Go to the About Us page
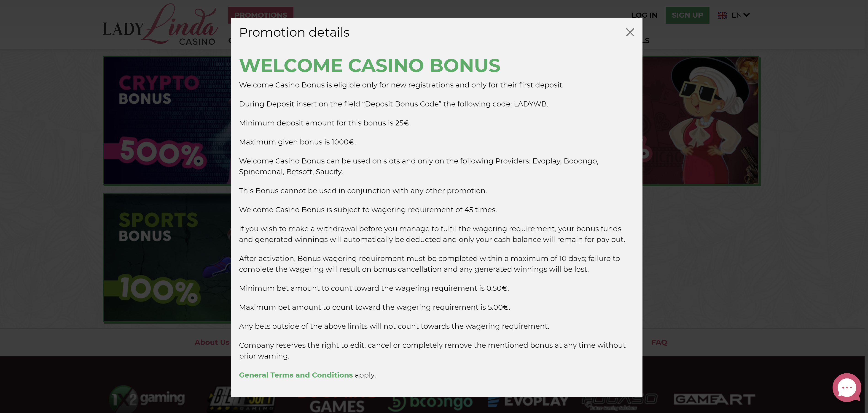 (212, 342)
